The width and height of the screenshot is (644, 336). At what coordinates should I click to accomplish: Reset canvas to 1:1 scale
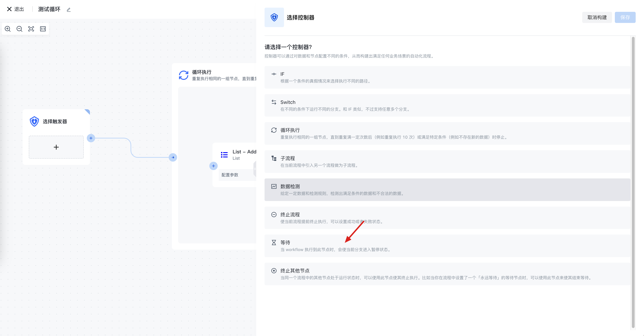43,29
